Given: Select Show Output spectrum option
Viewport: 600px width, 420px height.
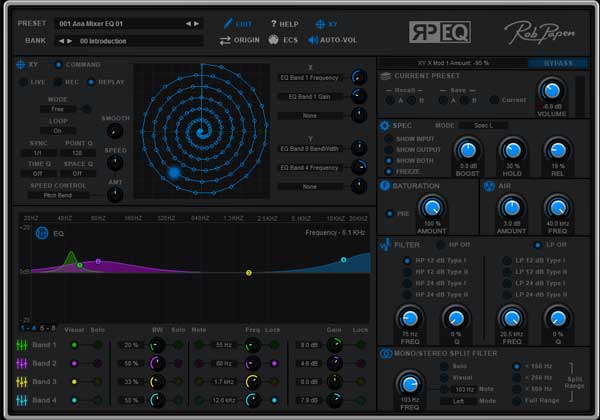Looking at the screenshot, I should [389, 150].
